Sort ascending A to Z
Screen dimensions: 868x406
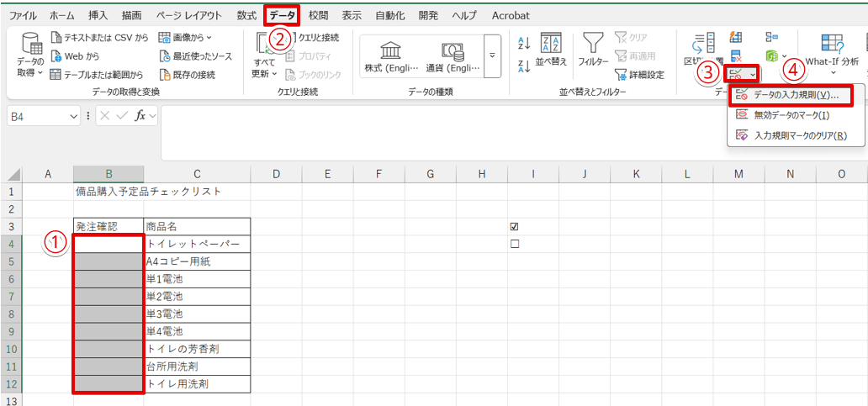point(524,43)
